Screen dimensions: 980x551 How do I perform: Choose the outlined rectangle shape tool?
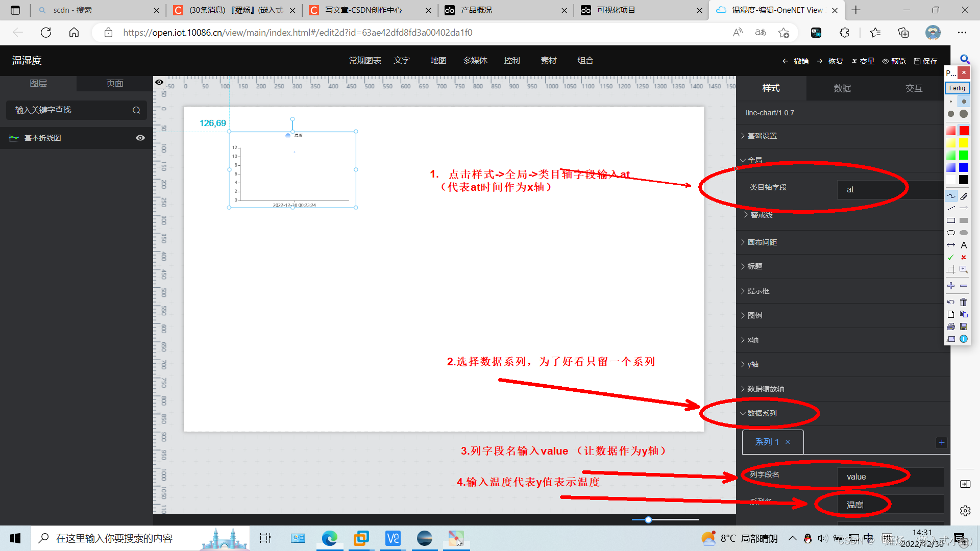click(951, 220)
